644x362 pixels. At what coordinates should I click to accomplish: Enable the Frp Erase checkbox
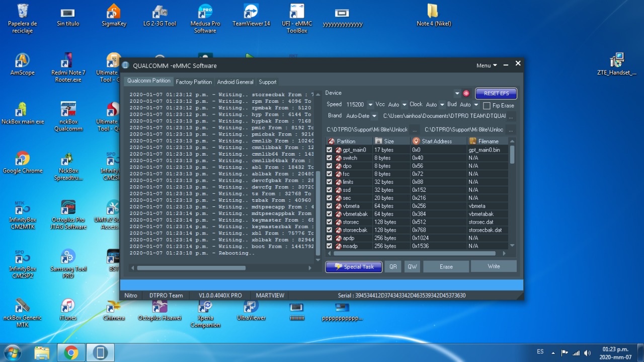pos(487,106)
